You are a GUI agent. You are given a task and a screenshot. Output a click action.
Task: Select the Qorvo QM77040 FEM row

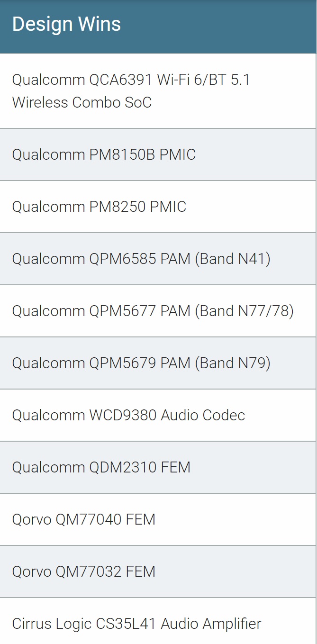[x=83, y=519]
